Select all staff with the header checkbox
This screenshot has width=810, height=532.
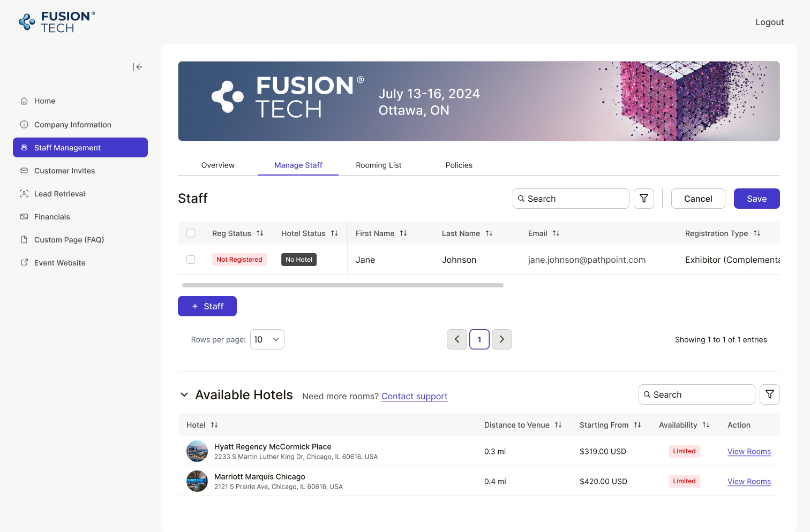click(191, 233)
